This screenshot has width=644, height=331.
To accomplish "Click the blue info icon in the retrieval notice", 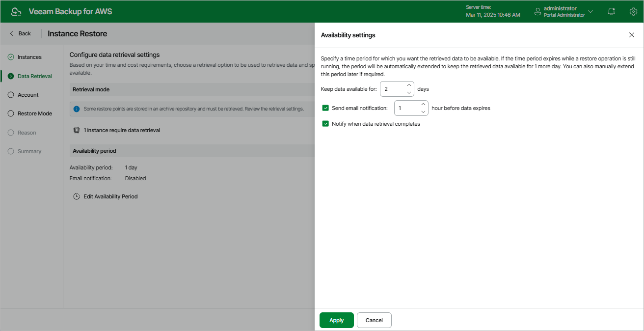I will [x=77, y=109].
